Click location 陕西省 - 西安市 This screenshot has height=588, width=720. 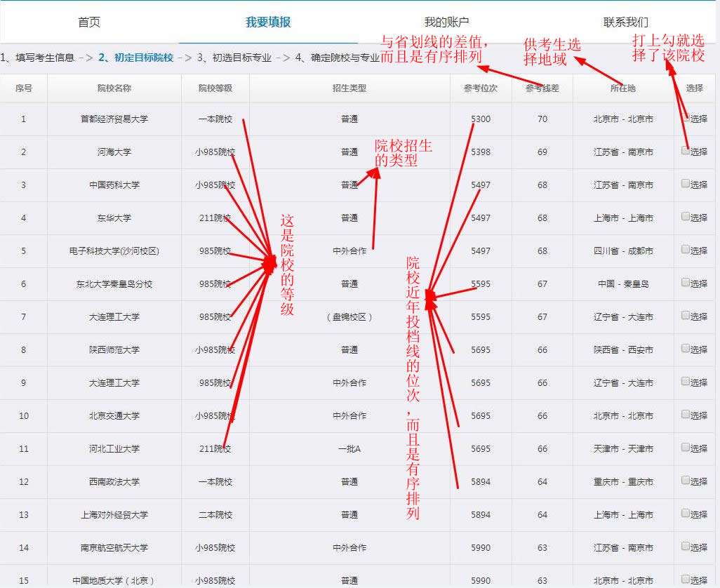tap(623, 349)
